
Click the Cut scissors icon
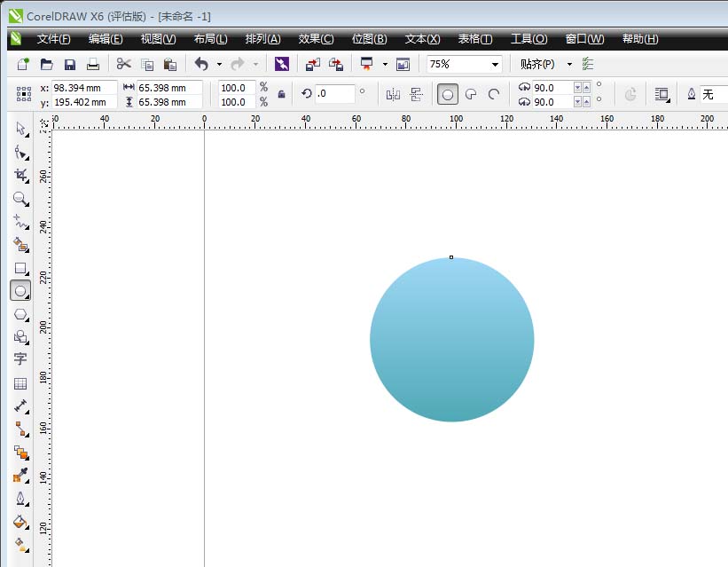click(x=123, y=64)
